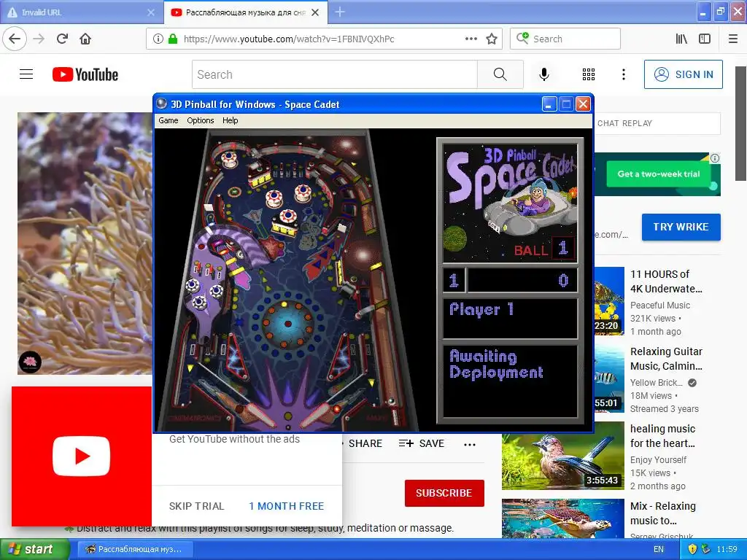This screenshot has height=560, width=747.
Task: Click the Awaiting Deployment message text
Action: point(496,365)
